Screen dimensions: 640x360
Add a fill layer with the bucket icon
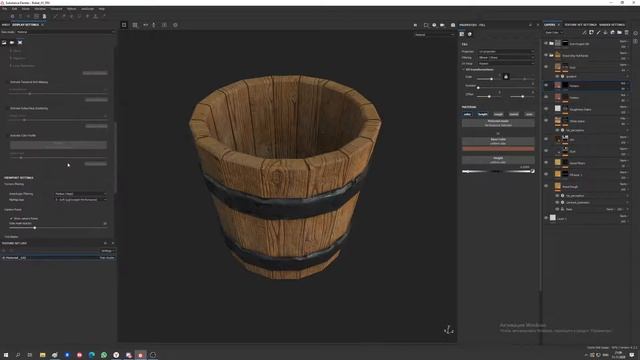[606, 33]
